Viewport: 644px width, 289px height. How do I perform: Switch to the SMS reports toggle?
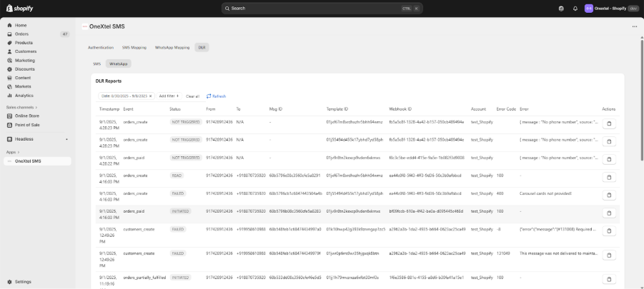(96, 64)
